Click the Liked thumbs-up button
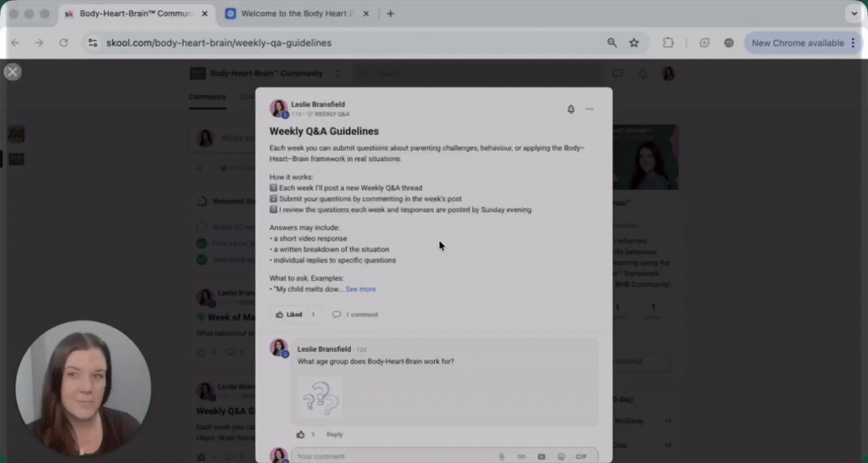This screenshot has width=868, height=463. click(289, 315)
